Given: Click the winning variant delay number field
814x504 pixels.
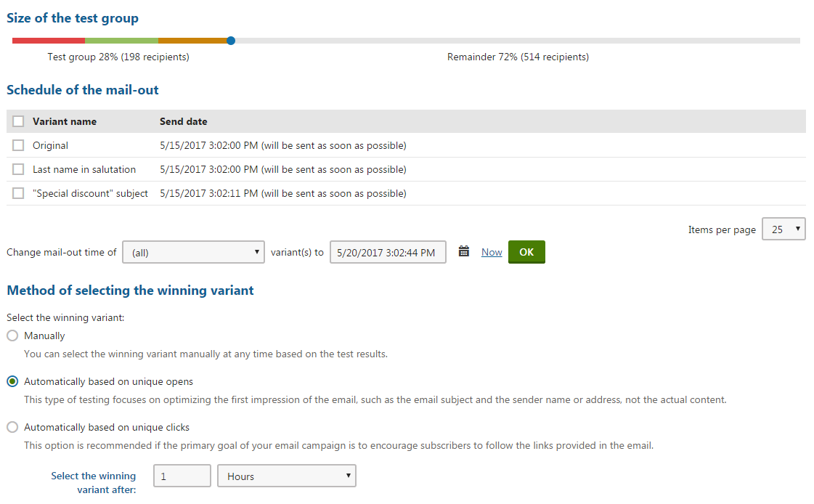Looking at the screenshot, I should point(182,476).
